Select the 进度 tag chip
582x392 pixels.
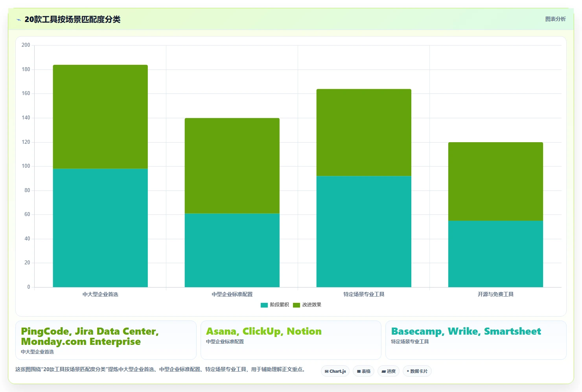pyautogui.click(x=389, y=371)
